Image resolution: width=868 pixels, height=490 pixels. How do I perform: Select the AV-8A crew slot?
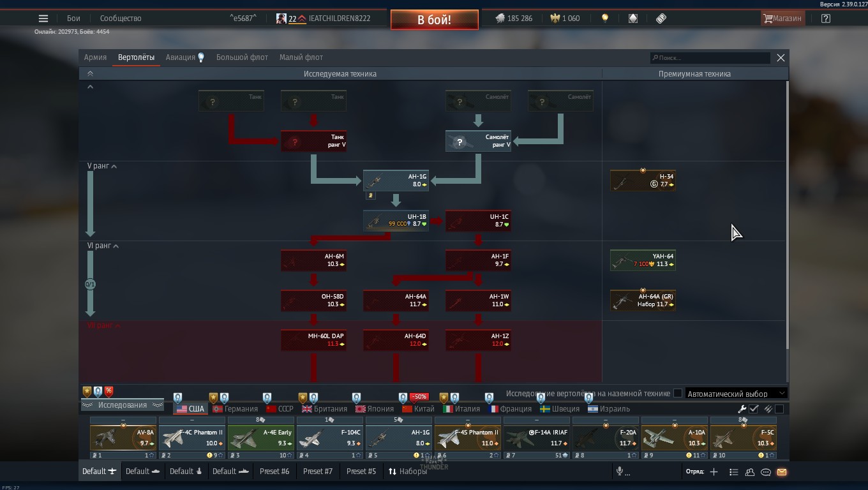tap(123, 438)
